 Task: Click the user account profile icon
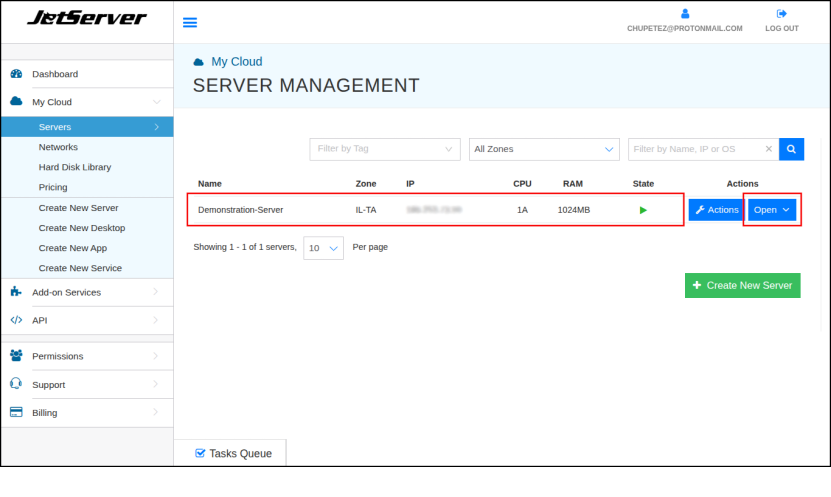click(x=684, y=14)
